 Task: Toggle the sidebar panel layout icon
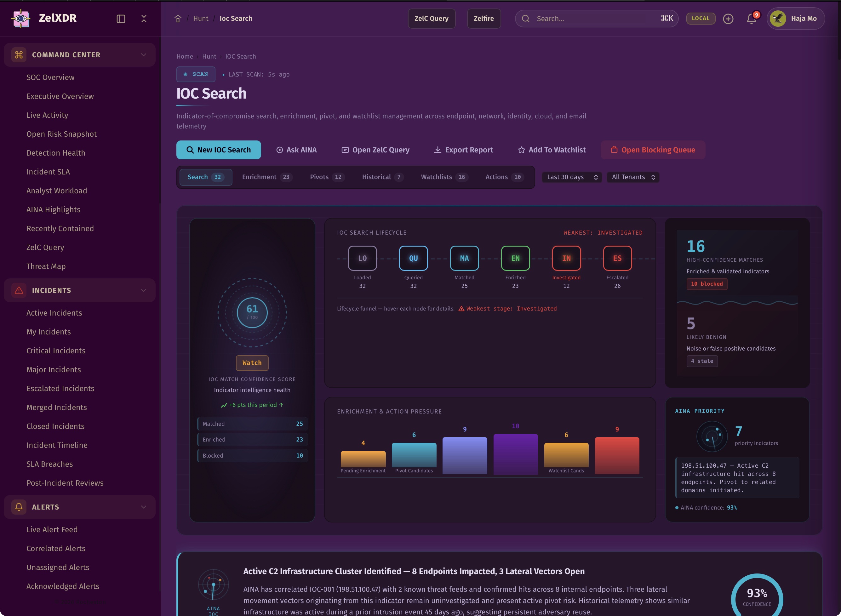point(121,19)
